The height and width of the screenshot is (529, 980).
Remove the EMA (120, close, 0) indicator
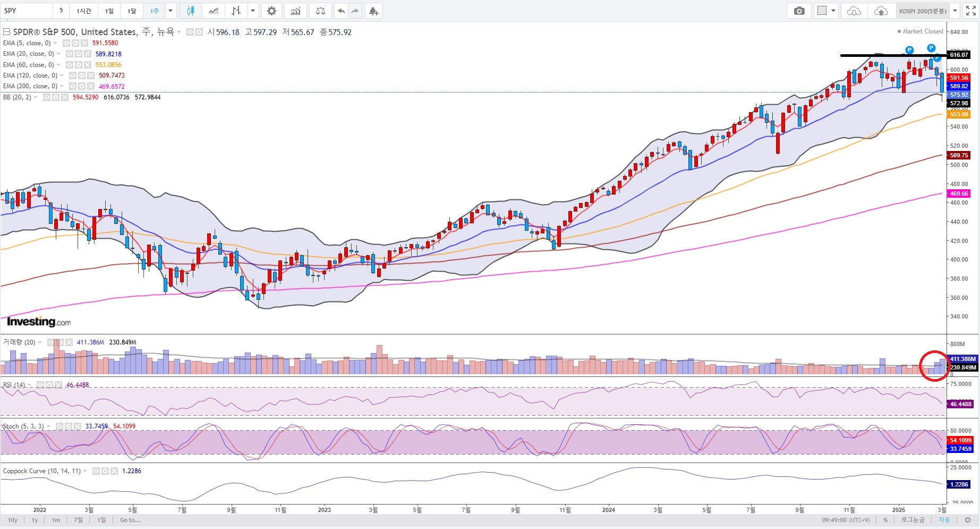click(x=91, y=75)
